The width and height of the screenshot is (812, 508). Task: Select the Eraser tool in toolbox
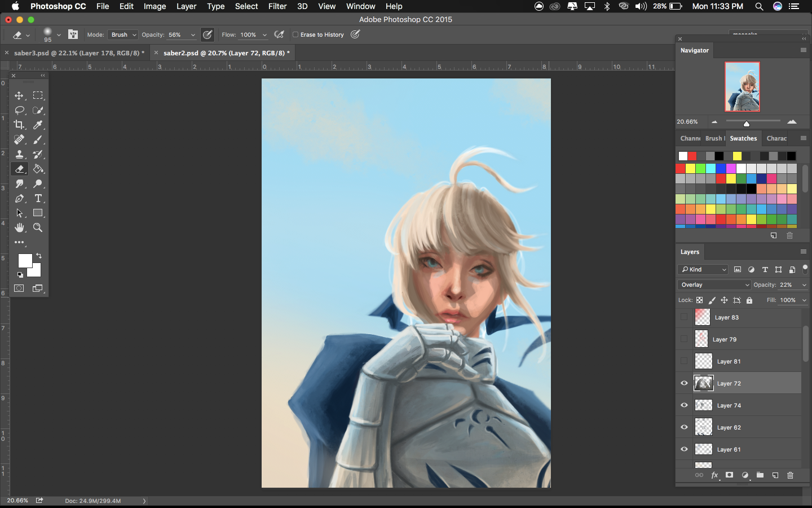coord(19,169)
